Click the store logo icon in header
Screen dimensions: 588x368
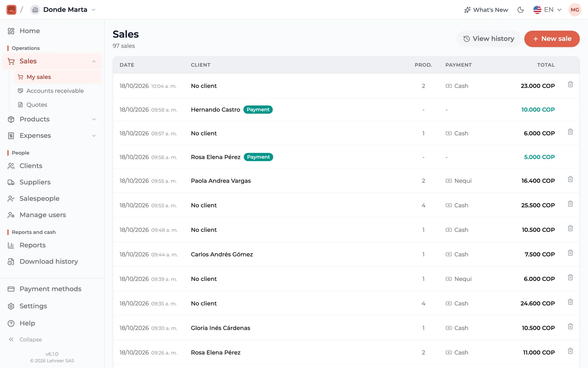click(x=11, y=10)
